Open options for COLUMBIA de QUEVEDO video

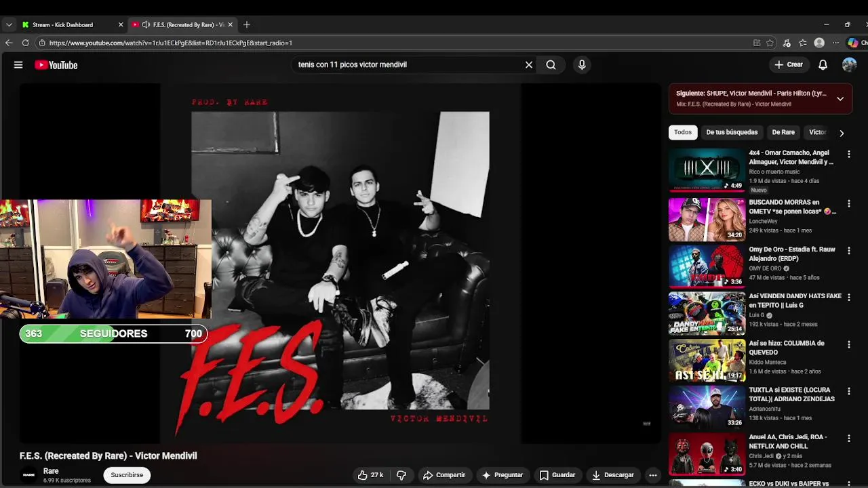pyautogui.click(x=848, y=344)
